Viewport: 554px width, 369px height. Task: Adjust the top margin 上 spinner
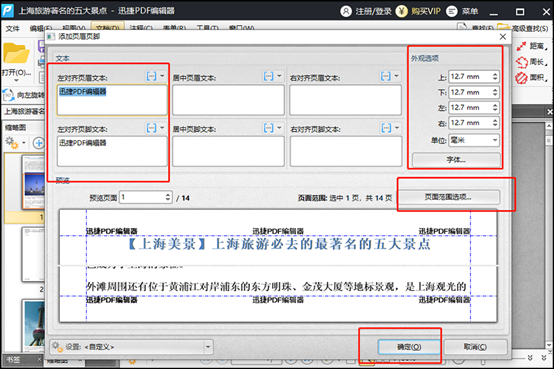pos(495,77)
